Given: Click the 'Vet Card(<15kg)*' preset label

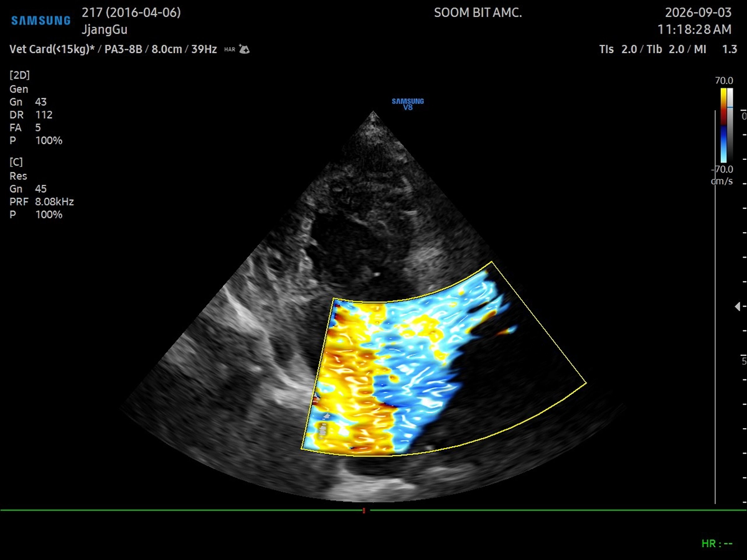Looking at the screenshot, I should pyautogui.click(x=52, y=49).
